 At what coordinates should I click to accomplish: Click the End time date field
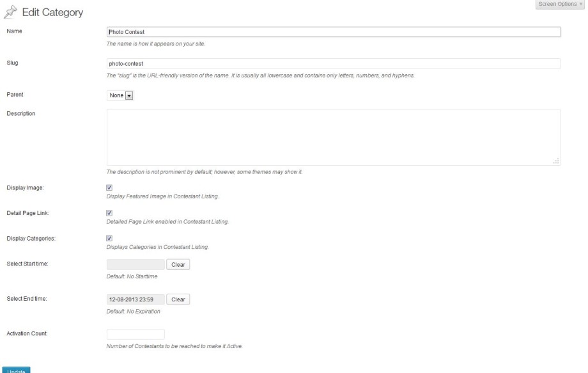135,299
